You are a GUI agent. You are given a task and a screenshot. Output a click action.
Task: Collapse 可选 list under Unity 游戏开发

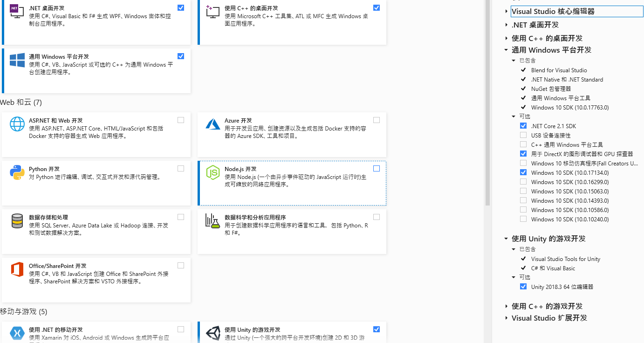514,277
